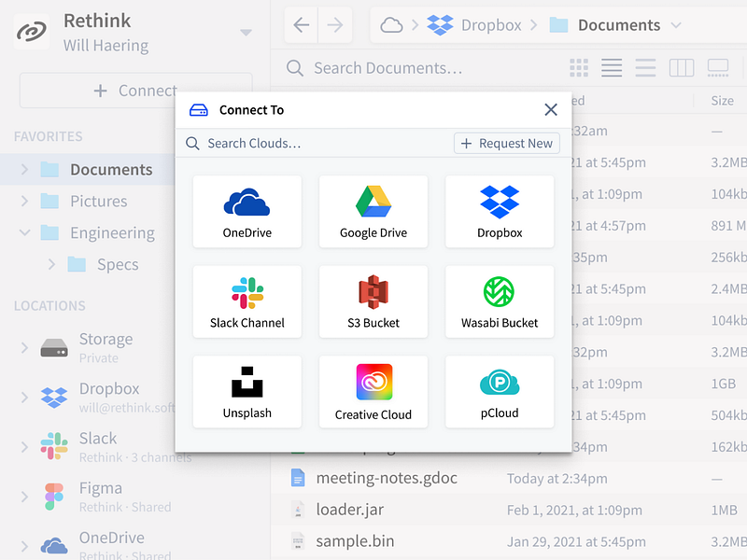Click the Rethink logo icon
This screenshot has width=747, height=560.
(32, 32)
